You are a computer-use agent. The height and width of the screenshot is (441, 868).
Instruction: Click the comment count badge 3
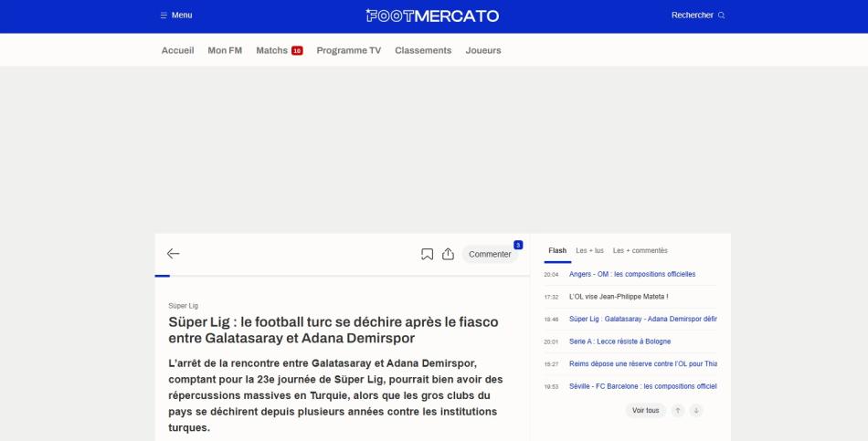(x=518, y=245)
